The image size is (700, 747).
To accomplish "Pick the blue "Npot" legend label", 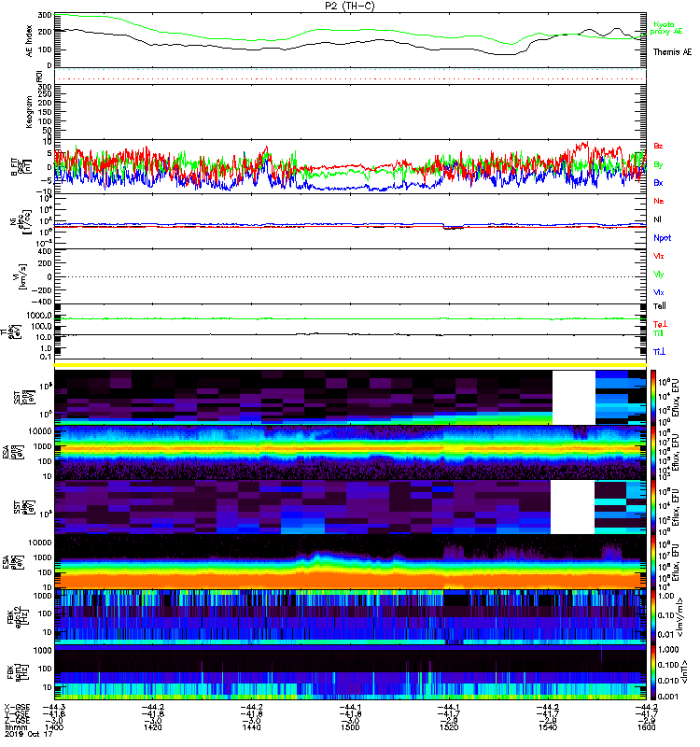I will coord(663,238).
